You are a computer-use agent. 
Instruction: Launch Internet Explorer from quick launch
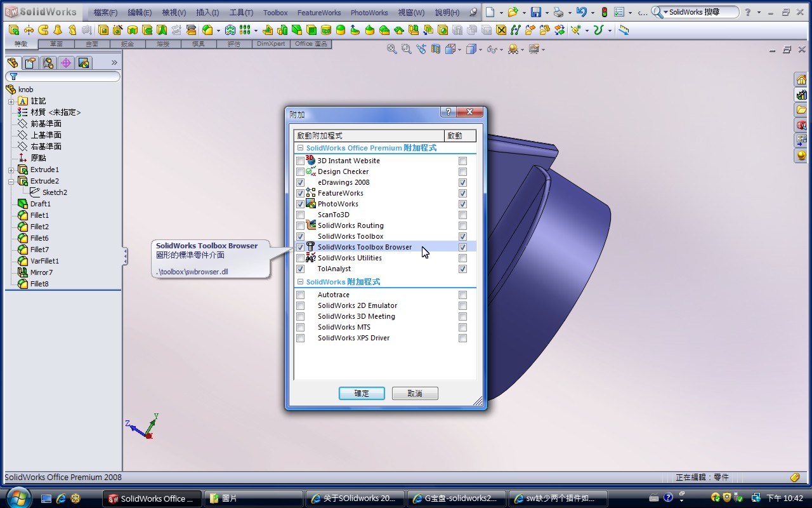click(x=61, y=498)
